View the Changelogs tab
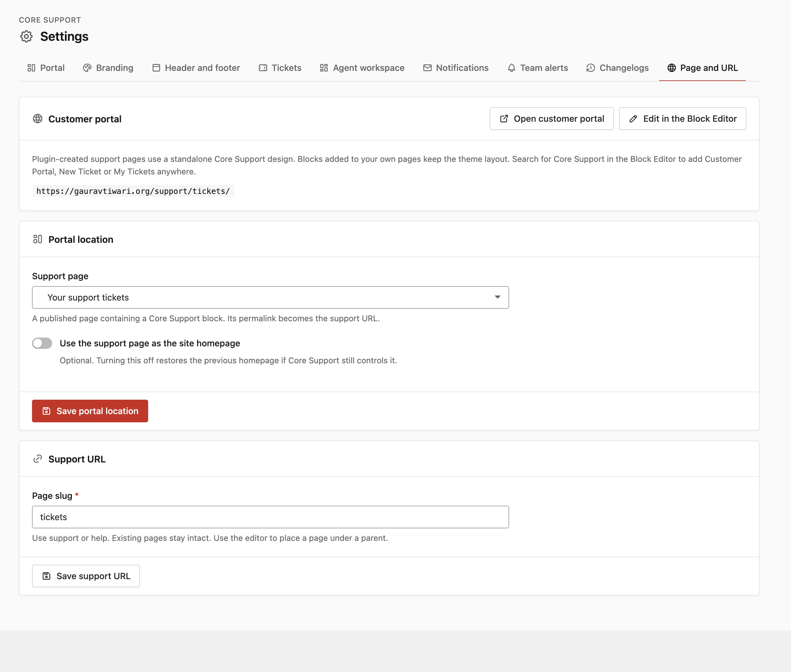The width and height of the screenshot is (791, 672). 617,68
